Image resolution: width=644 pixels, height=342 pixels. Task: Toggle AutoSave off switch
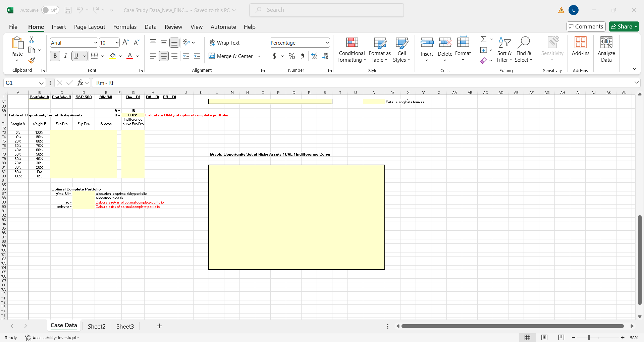point(50,10)
